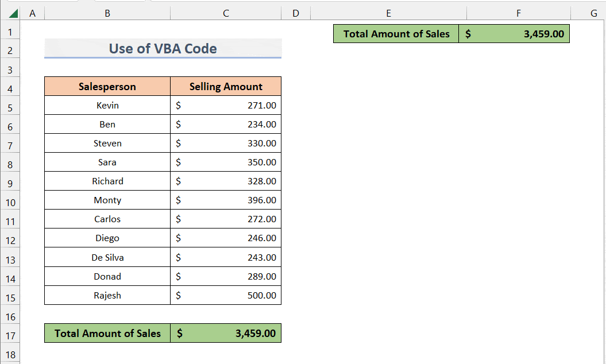606x364 pixels.
Task: Select the cell containing Diego
Action: [107, 238]
